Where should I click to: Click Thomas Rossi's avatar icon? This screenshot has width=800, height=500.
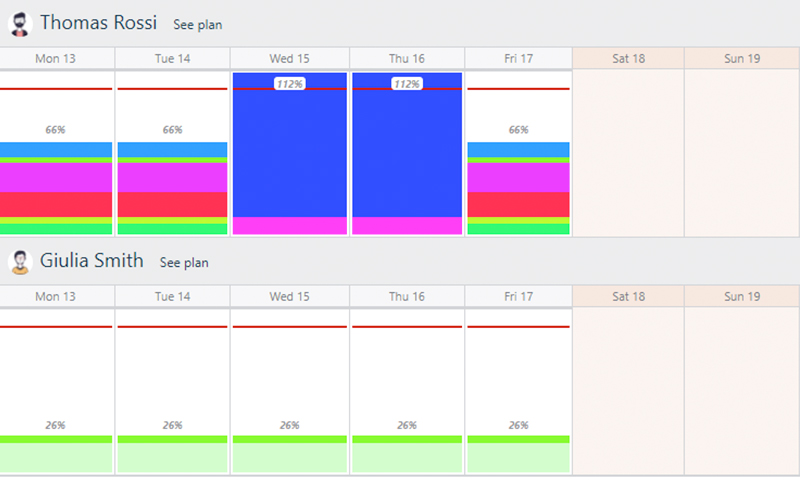(x=20, y=23)
